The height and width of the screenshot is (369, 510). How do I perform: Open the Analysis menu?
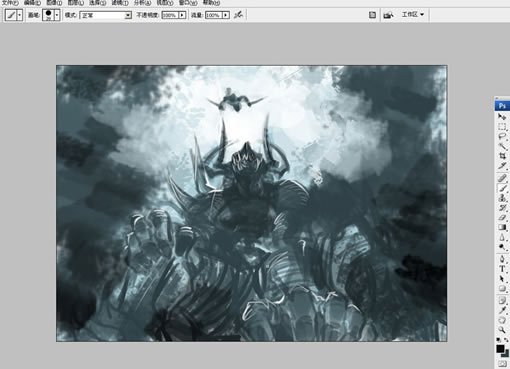(x=142, y=3)
